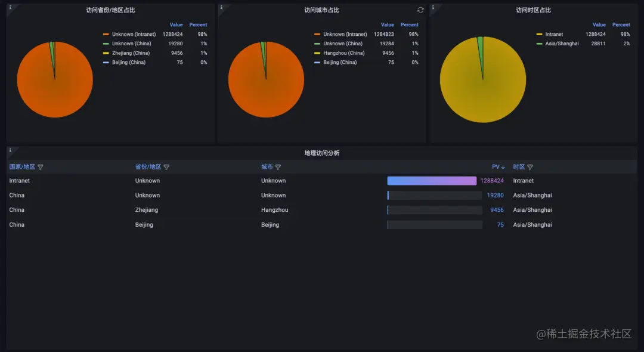Click value 28811 in timezone legend

click(598, 44)
